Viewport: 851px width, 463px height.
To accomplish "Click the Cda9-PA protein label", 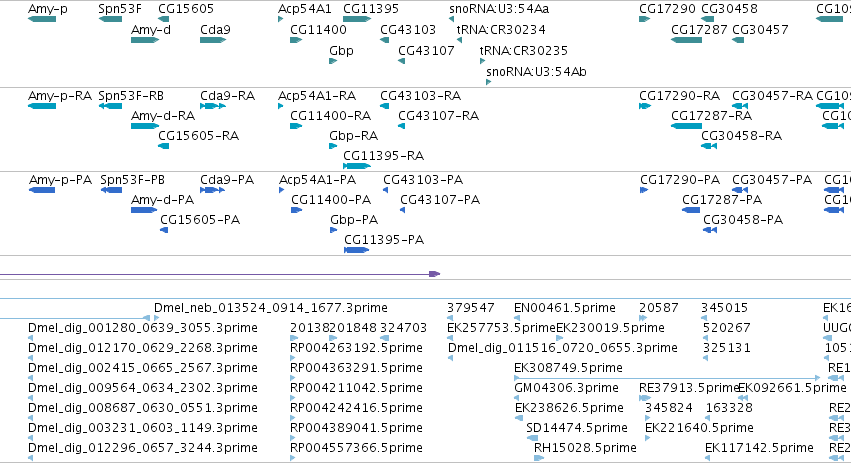I will pyautogui.click(x=227, y=180).
